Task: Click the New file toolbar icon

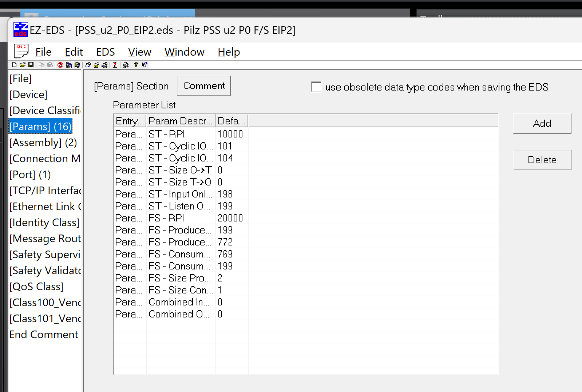Action: (x=14, y=65)
